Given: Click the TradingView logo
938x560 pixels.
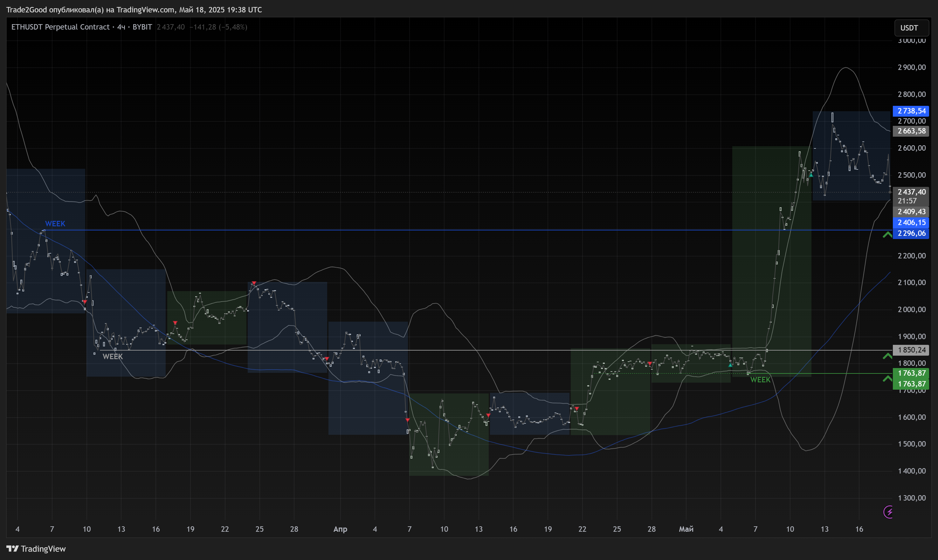Looking at the screenshot, I should click(x=36, y=549).
